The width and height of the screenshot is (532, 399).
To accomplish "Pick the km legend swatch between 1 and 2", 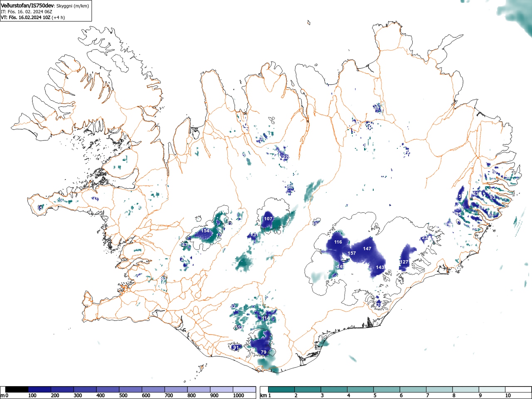I will tap(281, 389).
